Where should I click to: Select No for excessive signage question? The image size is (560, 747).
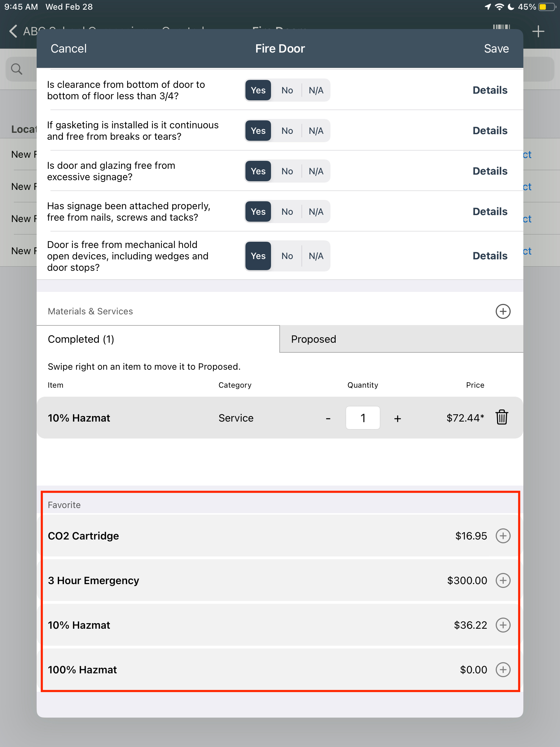287,171
